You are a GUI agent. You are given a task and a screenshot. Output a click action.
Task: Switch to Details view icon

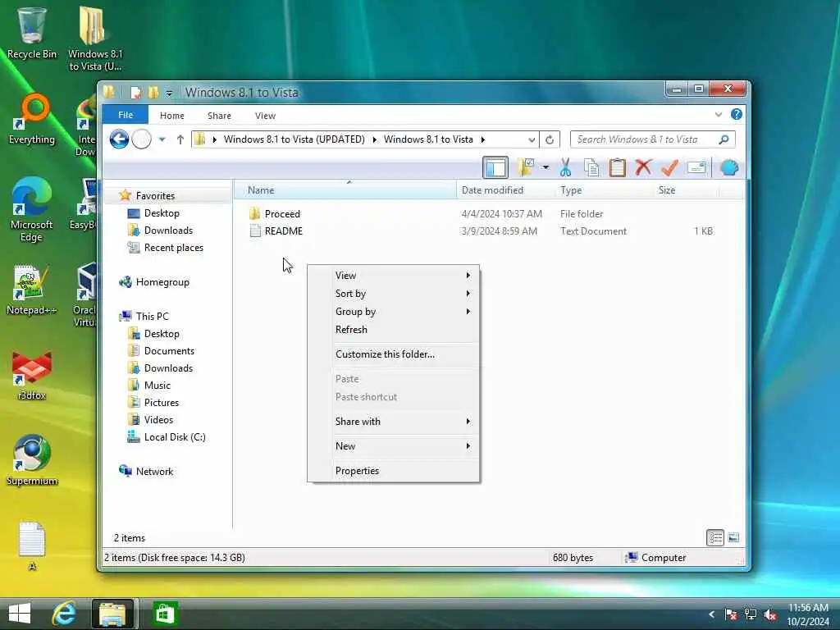click(715, 537)
